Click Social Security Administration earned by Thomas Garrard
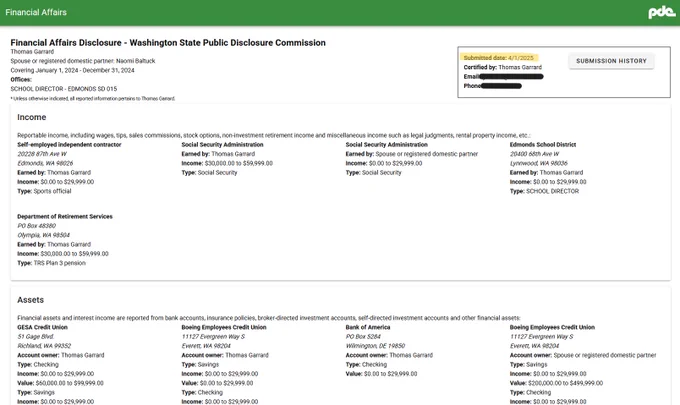 coord(222,145)
